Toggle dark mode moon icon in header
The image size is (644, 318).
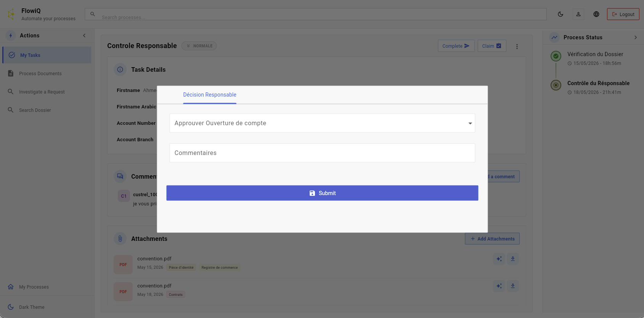point(560,14)
